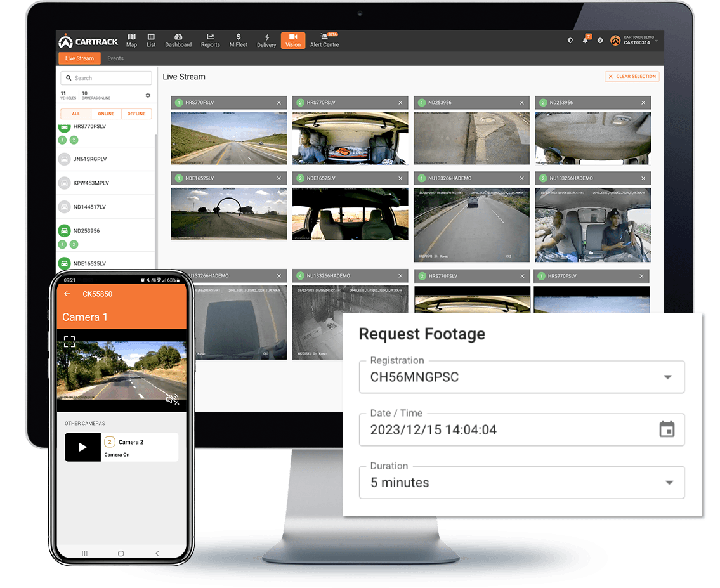This screenshot has height=588, width=720.
Task: Open the Reports menu item
Action: tap(210, 40)
